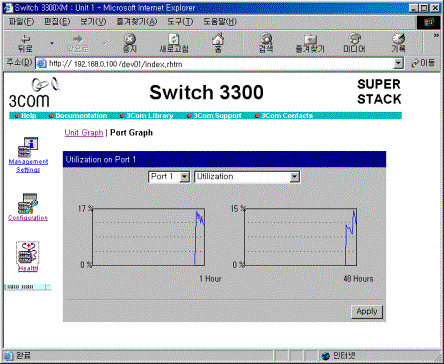Click the Stop (중지) toolbar icon
The height and width of the screenshot is (364, 444).
tap(130, 43)
